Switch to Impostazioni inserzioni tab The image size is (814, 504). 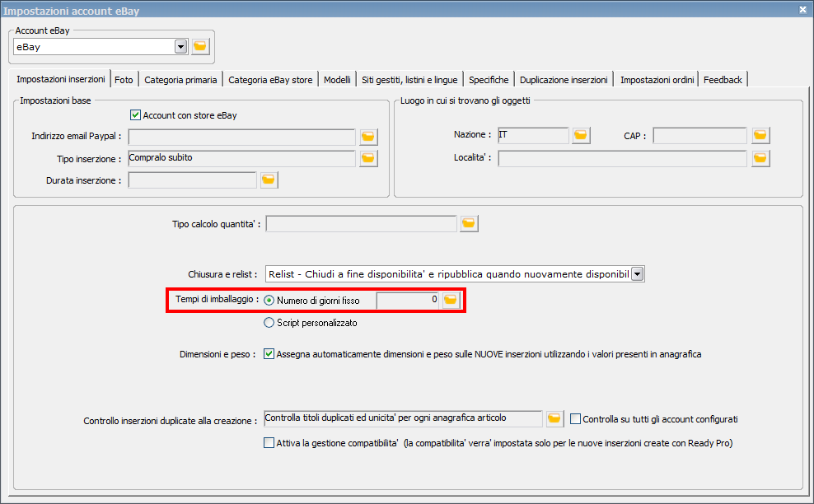(x=60, y=79)
